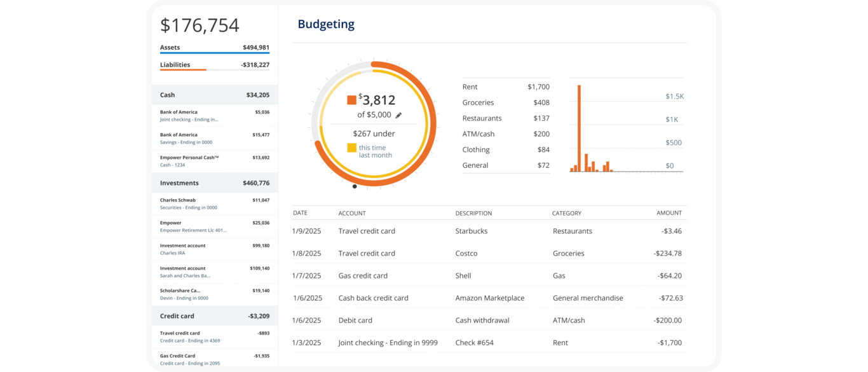Click the orange square next to $3,812
Viewport: 868px width, 372px height.
pos(351,100)
